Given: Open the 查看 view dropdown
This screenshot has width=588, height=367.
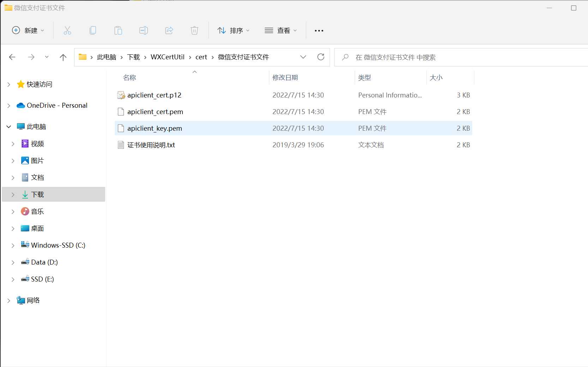Looking at the screenshot, I should (281, 30).
